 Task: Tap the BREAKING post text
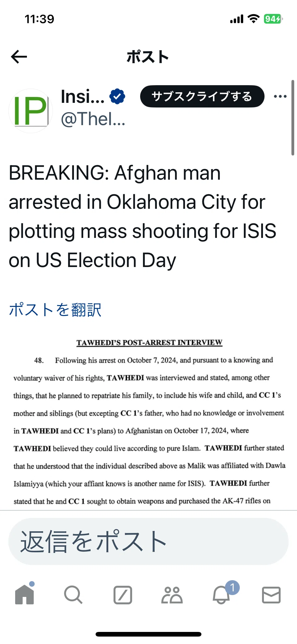tap(143, 216)
